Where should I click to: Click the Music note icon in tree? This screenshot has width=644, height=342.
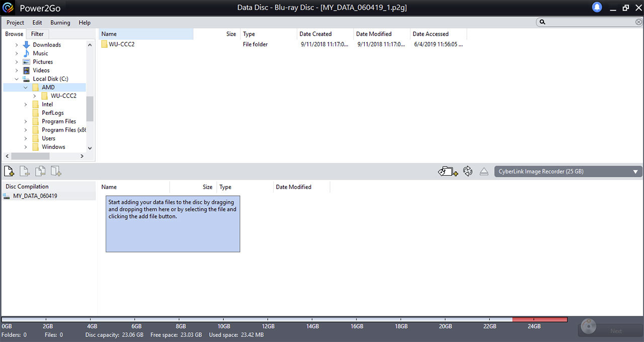(x=27, y=53)
